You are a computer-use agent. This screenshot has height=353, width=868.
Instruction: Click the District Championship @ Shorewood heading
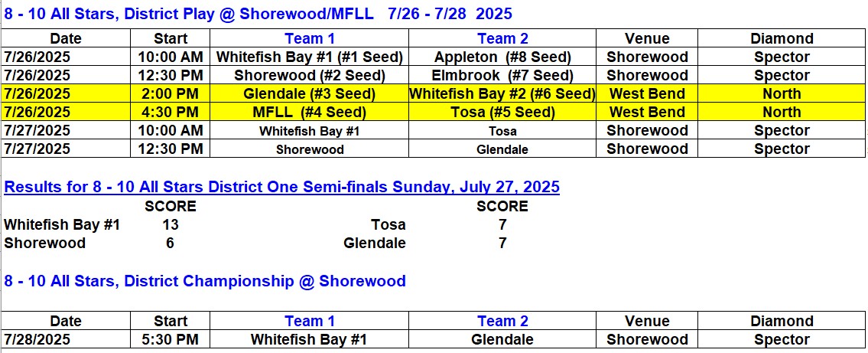(x=205, y=281)
